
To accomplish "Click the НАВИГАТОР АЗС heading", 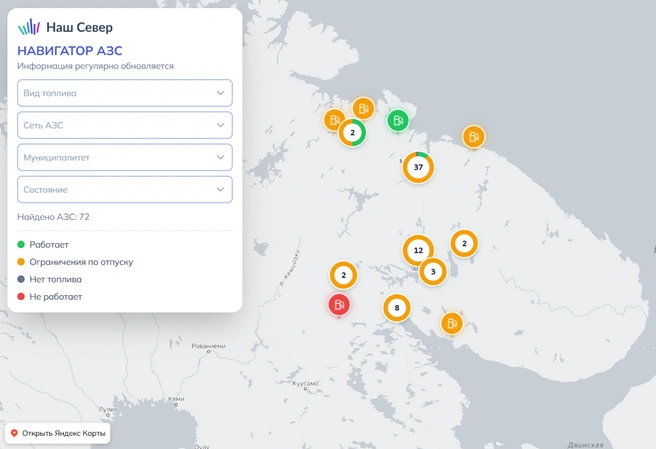I will click(x=70, y=51).
